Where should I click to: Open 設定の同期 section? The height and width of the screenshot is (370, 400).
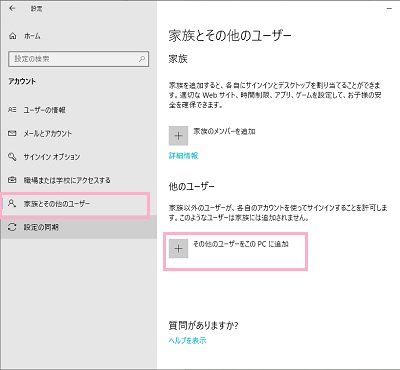[78, 227]
